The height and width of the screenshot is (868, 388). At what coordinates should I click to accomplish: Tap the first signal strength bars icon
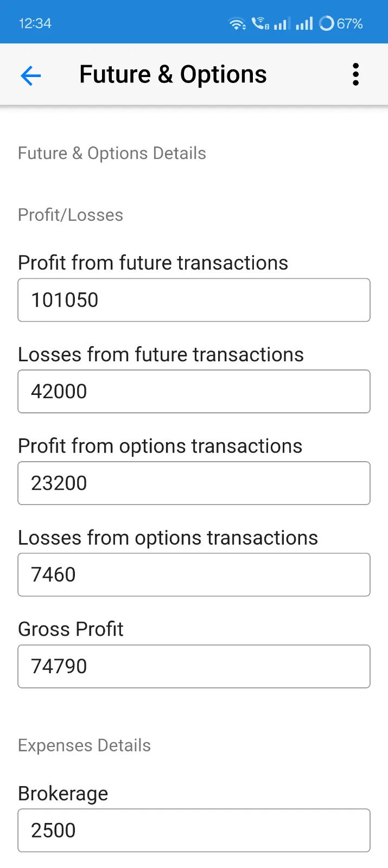point(282,23)
